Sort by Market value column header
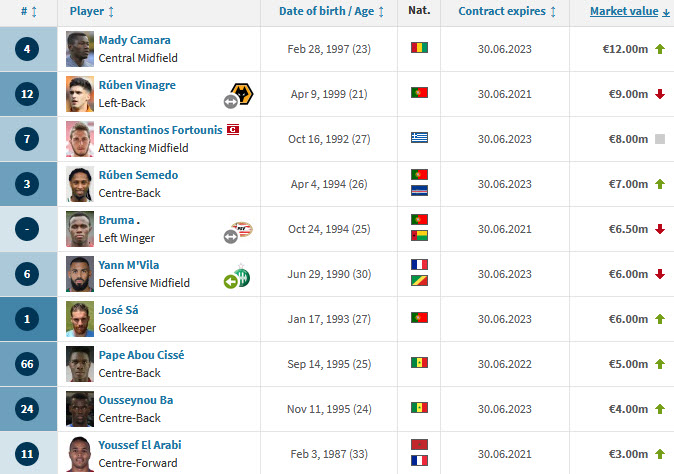The height and width of the screenshot is (474, 674). click(x=629, y=12)
